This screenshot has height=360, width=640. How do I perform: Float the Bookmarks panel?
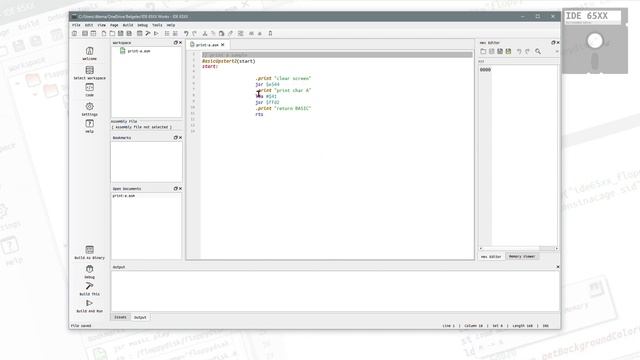point(176,138)
